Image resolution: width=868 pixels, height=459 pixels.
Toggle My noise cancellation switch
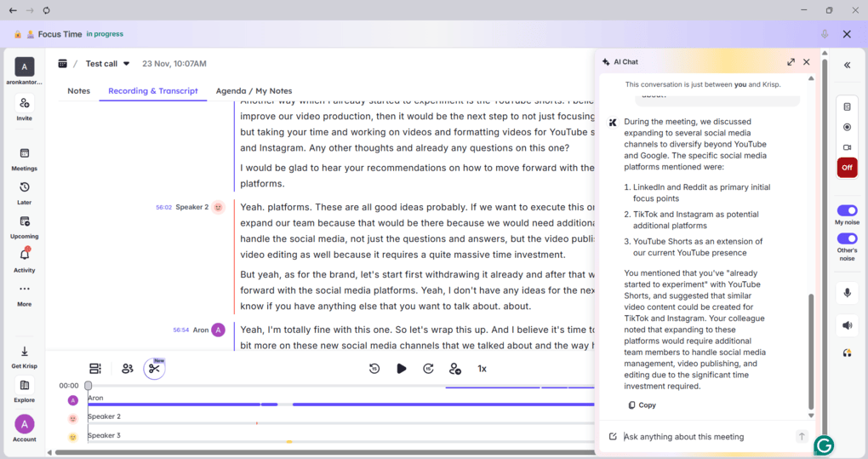click(x=847, y=210)
